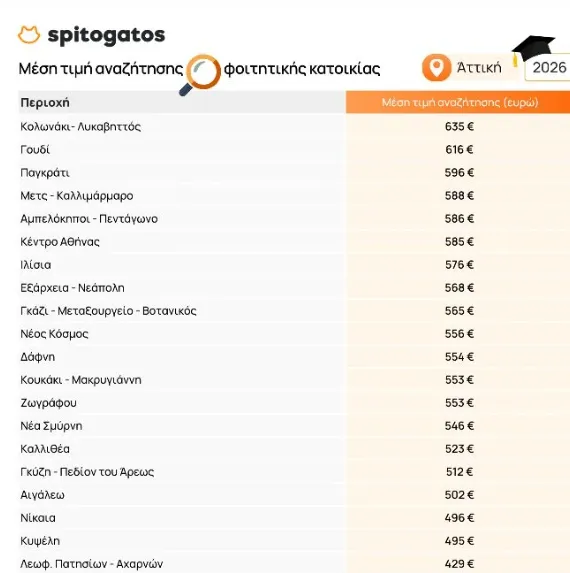The width and height of the screenshot is (570, 573).
Task: Select the Λεωφ. Πατησίων - Αχαρνών row
Action: [x=294, y=563]
